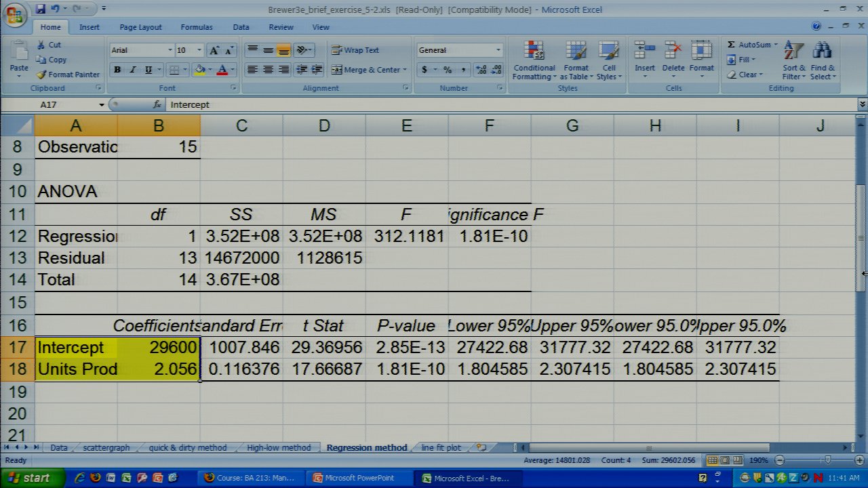
Task: Open Find & Select binoculars tool
Action: click(x=822, y=61)
